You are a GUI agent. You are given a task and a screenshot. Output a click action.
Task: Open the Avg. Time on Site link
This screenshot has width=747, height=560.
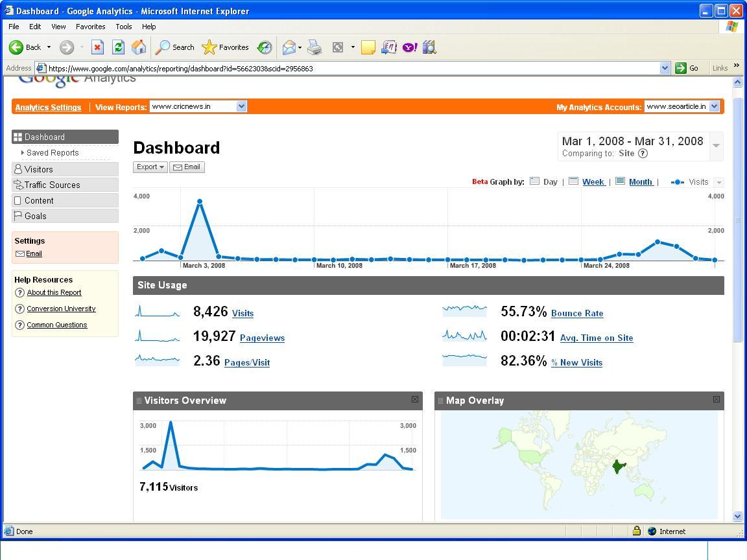pos(597,338)
